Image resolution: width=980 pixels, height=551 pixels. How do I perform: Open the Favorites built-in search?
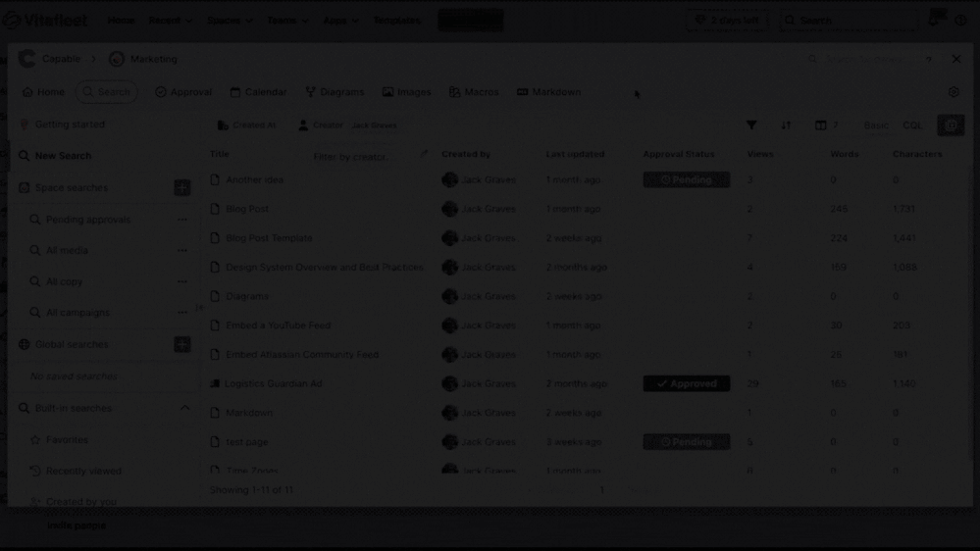pyautogui.click(x=67, y=440)
